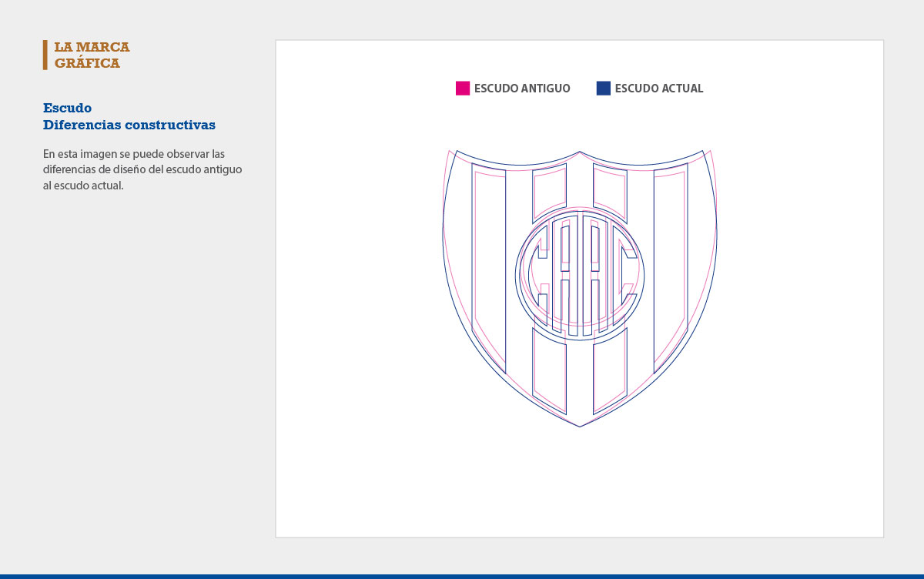Image resolution: width=924 pixels, height=579 pixels.
Task: Click the 'LA MARCA GRÁFICA' section heading
Action: click(92, 55)
